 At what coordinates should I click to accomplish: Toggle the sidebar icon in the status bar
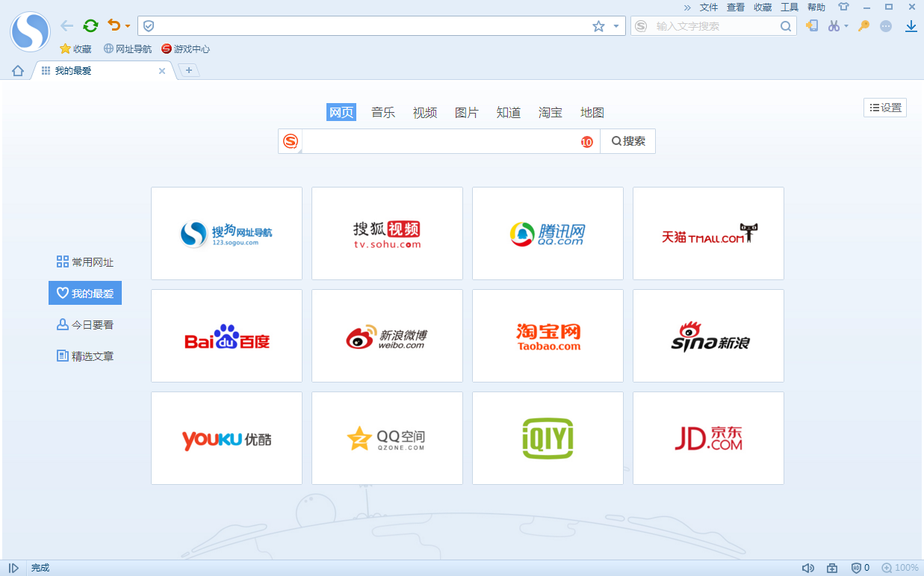(13, 568)
